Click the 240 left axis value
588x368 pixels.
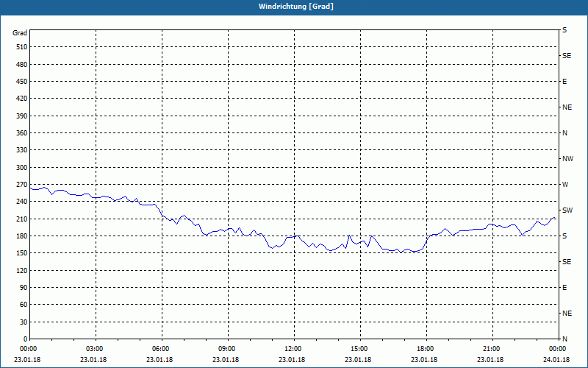pyautogui.click(x=22, y=202)
